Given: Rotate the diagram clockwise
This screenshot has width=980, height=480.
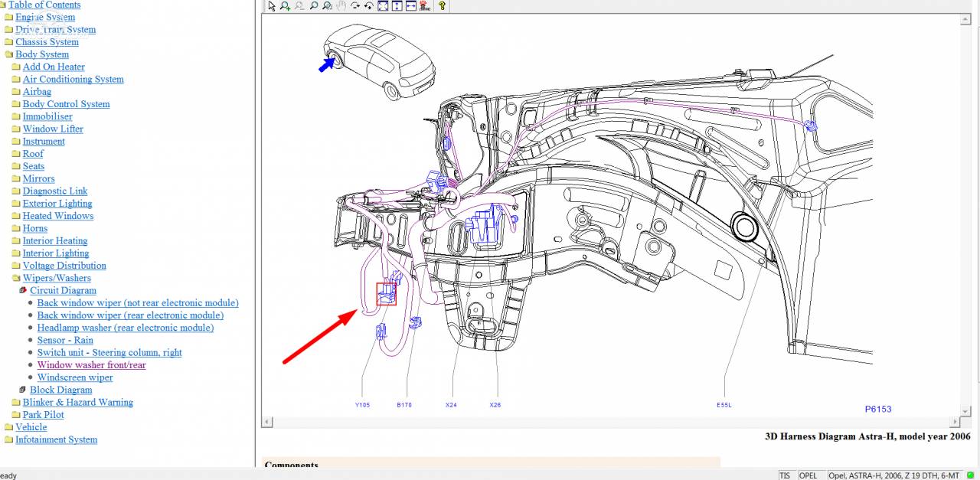Looking at the screenshot, I should 355,5.
